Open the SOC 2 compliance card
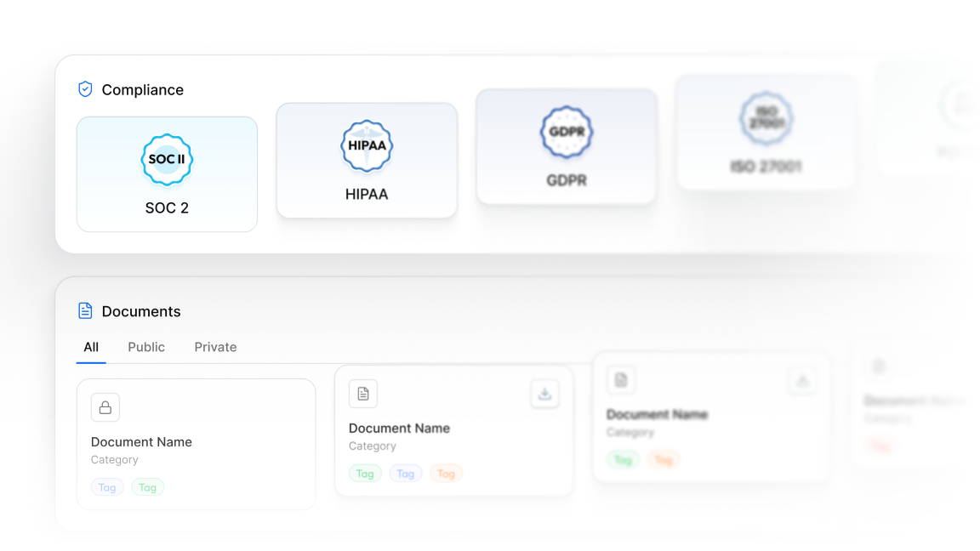The height and width of the screenshot is (551, 980). point(167,174)
